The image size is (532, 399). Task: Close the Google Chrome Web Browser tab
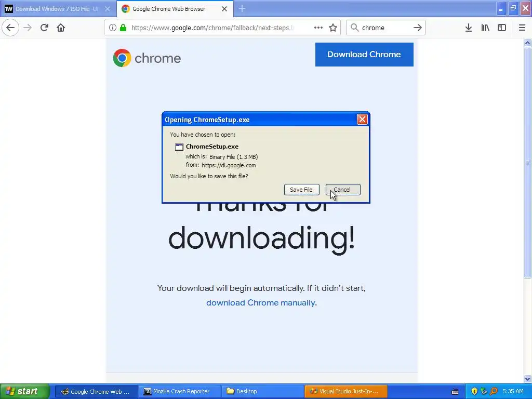tap(224, 9)
